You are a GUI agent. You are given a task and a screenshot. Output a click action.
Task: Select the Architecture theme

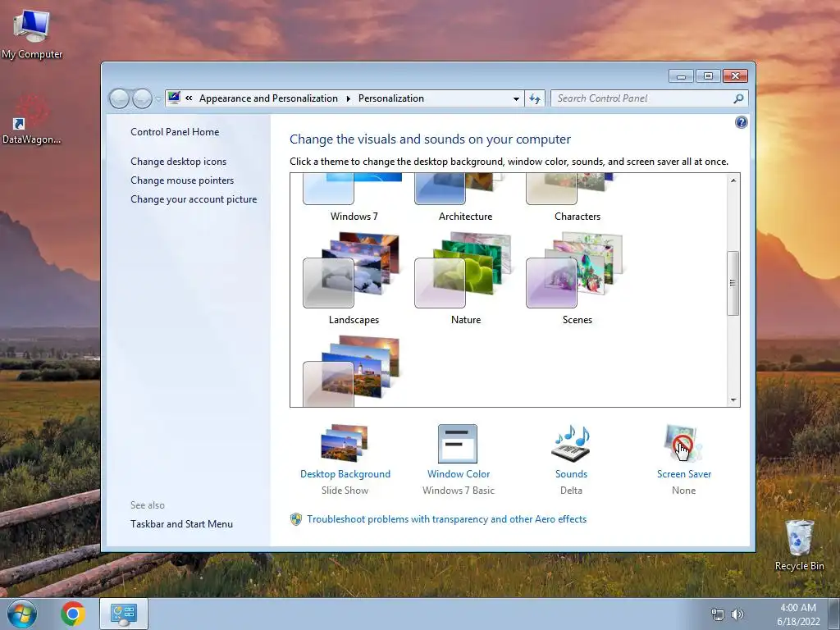(465, 197)
